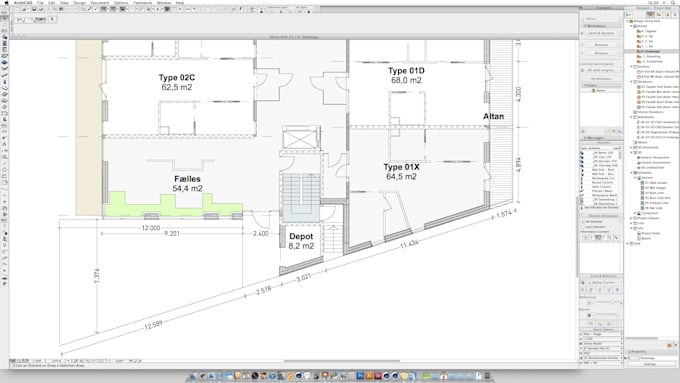Image resolution: width=680 pixels, height=383 pixels.
Task: Click the Release button in Teamwork panel
Action: coord(601,53)
